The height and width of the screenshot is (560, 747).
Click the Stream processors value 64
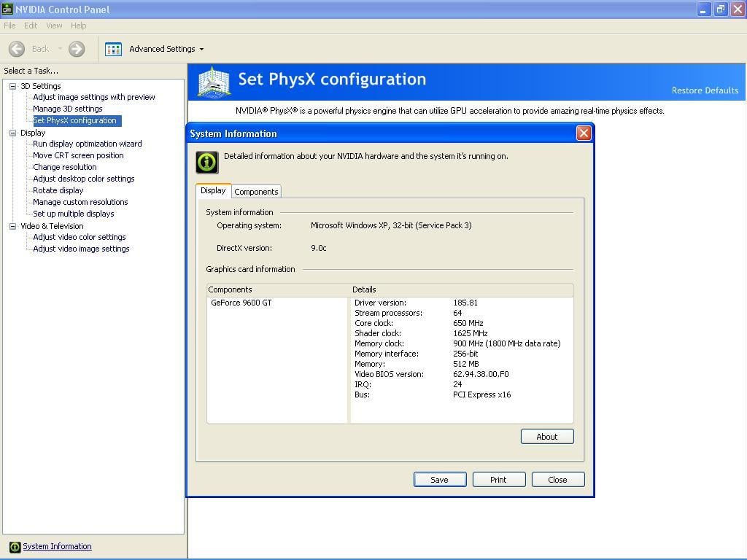pos(458,313)
